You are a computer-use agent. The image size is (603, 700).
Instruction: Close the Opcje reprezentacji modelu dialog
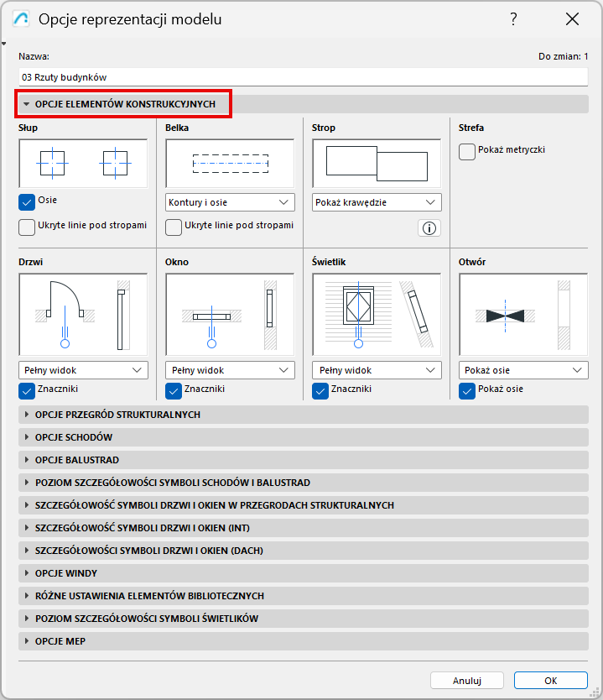(x=572, y=19)
